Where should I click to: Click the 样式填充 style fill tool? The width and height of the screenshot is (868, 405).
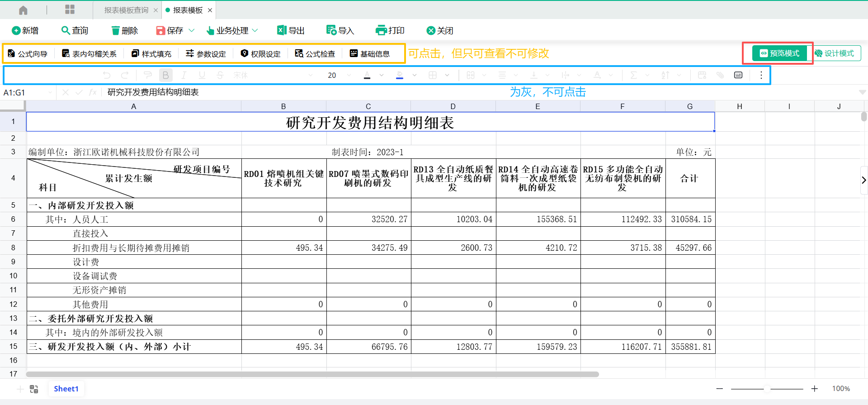151,54
